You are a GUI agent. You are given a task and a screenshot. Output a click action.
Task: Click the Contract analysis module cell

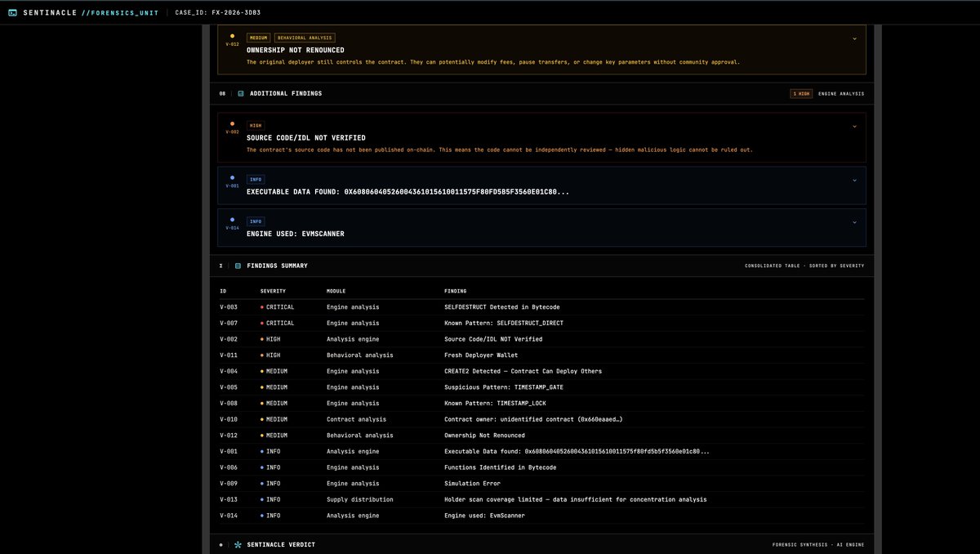(x=356, y=419)
